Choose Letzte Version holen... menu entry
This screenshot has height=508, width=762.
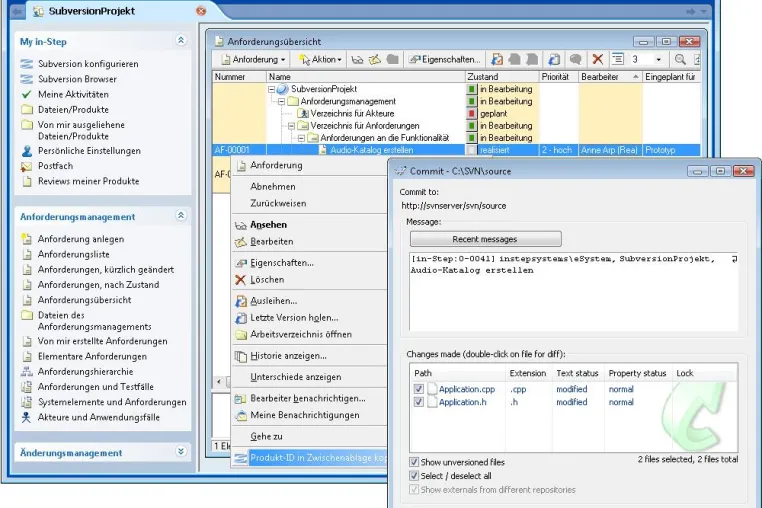click(294, 317)
